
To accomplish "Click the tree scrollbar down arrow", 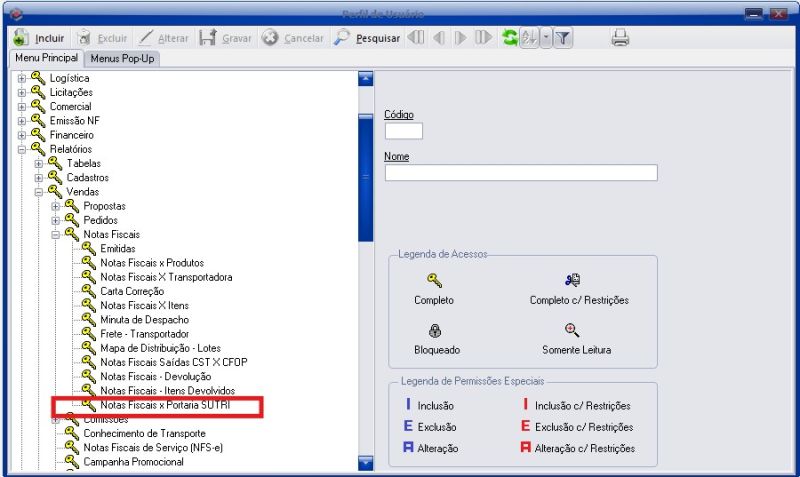I will point(365,462).
